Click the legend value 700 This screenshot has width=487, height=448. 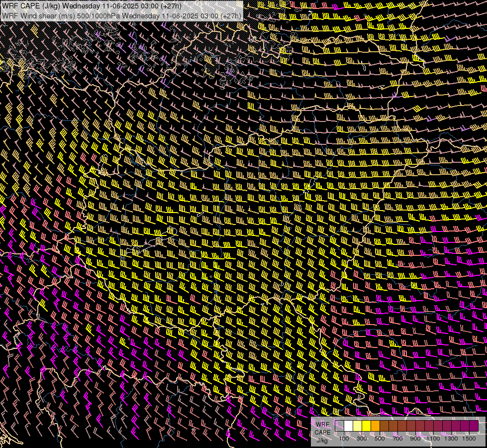[397, 439]
